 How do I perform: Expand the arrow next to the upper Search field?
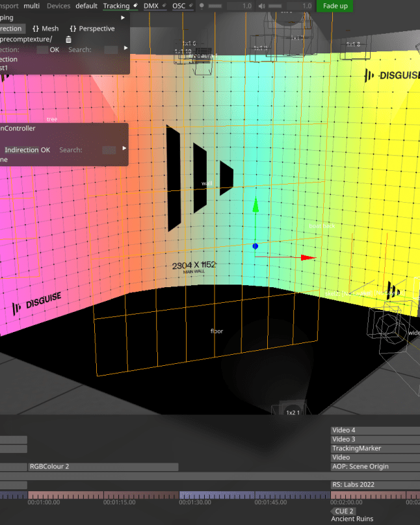click(x=125, y=48)
